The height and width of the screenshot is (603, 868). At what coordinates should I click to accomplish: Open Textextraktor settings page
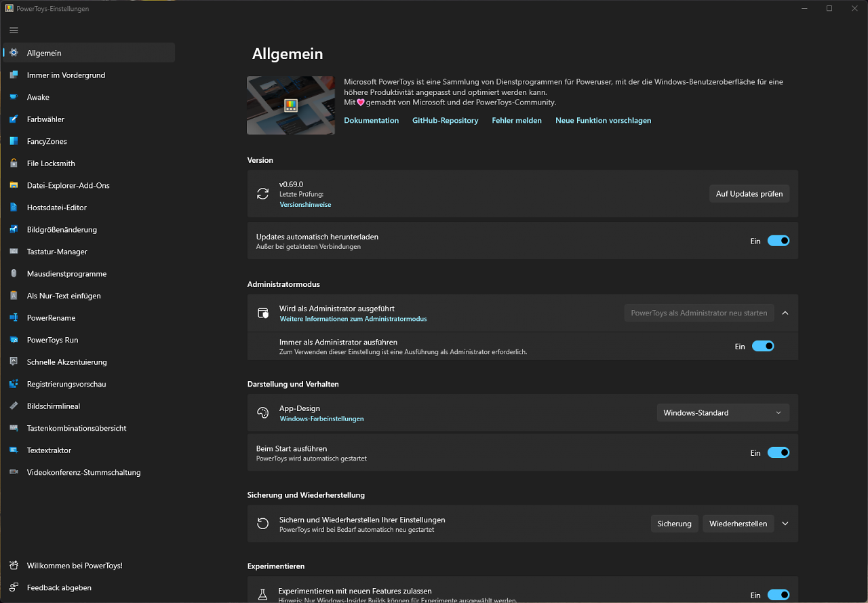coord(89,450)
